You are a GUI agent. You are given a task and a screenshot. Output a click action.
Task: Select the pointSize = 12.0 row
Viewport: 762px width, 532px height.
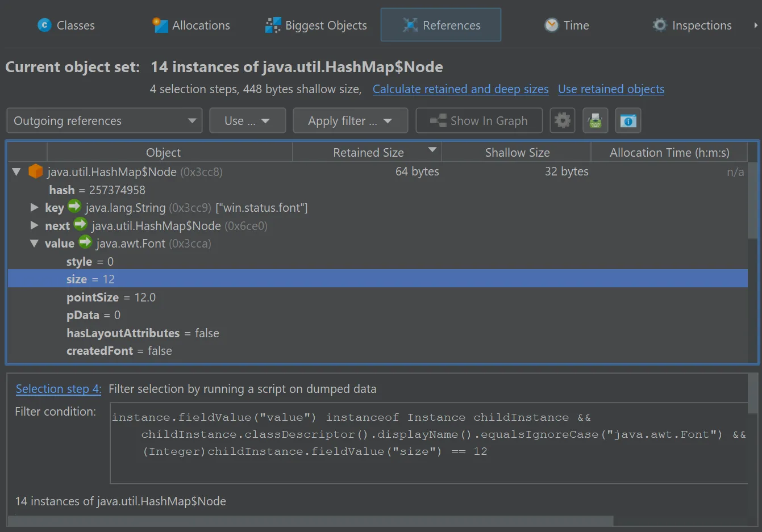tap(378, 298)
